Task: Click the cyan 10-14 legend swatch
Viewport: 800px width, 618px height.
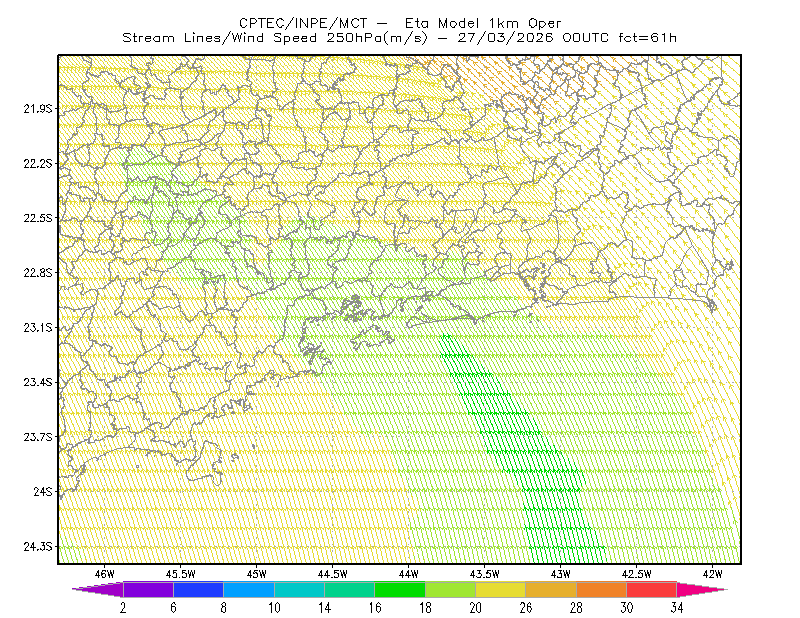Action: 299,589
